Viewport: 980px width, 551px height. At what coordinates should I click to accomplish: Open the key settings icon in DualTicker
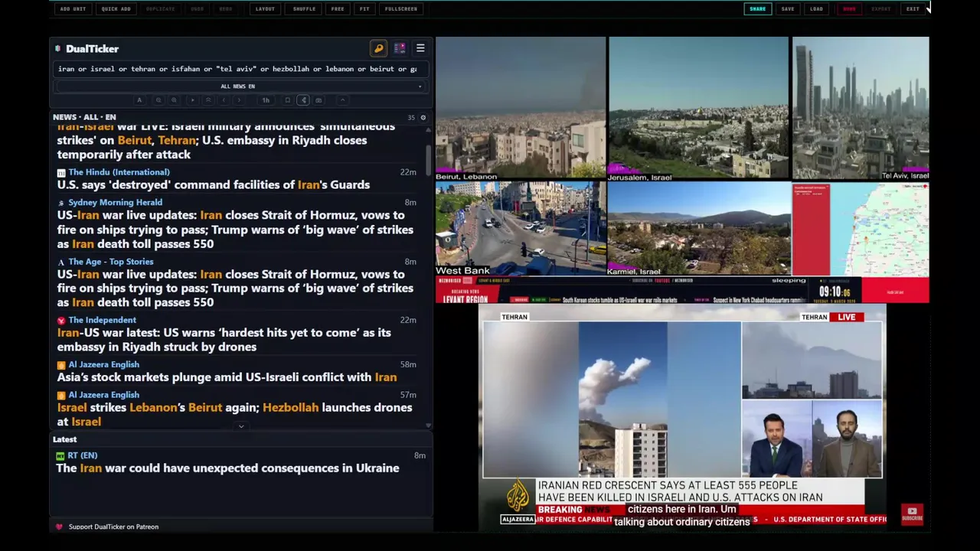(378, 48)
